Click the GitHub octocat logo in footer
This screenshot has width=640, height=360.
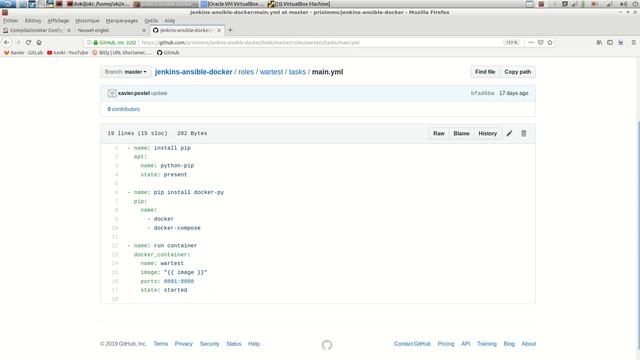327,345
